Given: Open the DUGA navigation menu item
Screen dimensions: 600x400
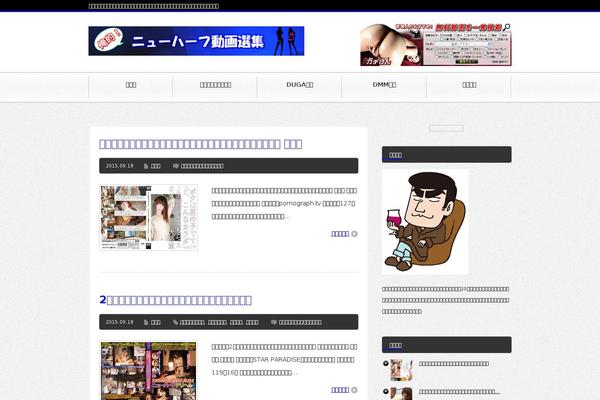Looking at the screenshot, I should click(300, 85).
